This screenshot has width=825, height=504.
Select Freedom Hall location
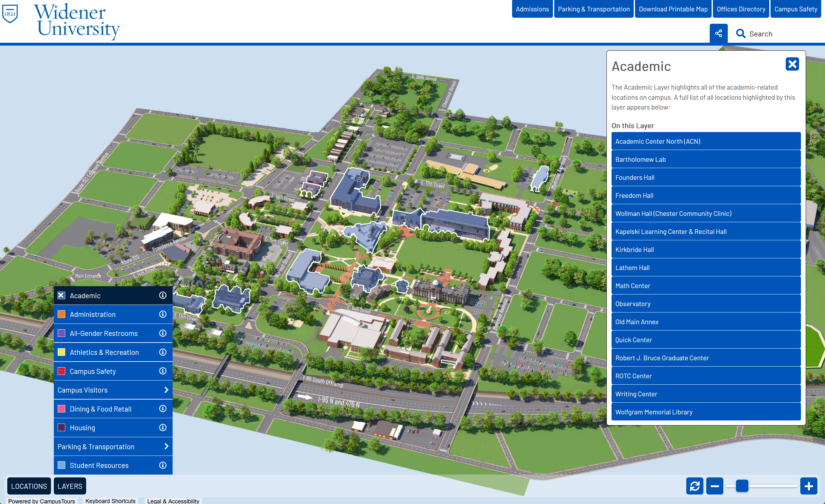(x=706, y=195)
